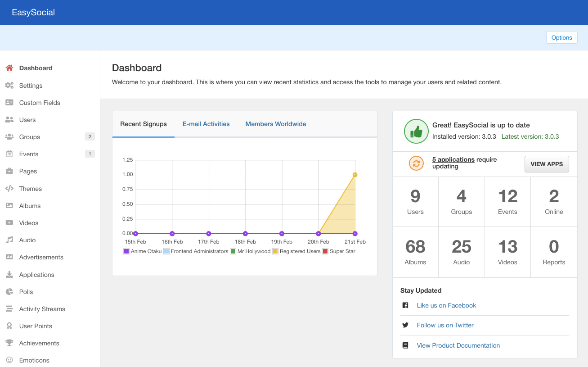Open the 4 Groups stat tile

tap(462, 202)
